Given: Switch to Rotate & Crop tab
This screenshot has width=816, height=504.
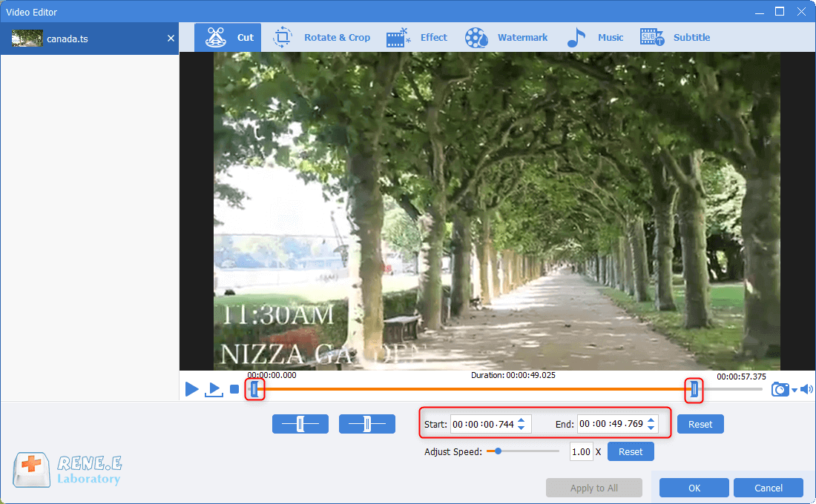Looking at the screenshot, I should pyautogui.click(x=322, y=38).
